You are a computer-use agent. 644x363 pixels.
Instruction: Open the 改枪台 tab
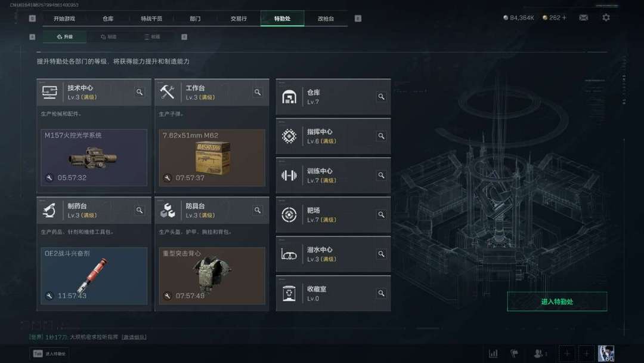326,19
